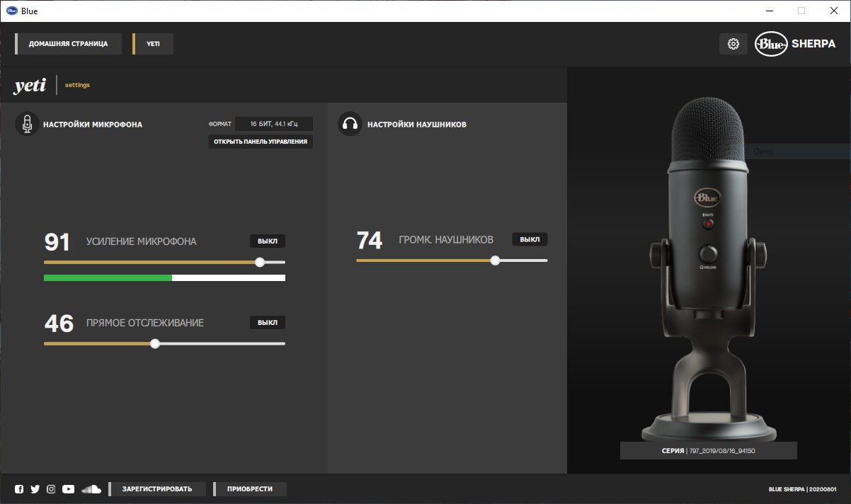
Task: Open the format 16 БИТ, 44.1 кГц selector
Action: coord(273,124)
